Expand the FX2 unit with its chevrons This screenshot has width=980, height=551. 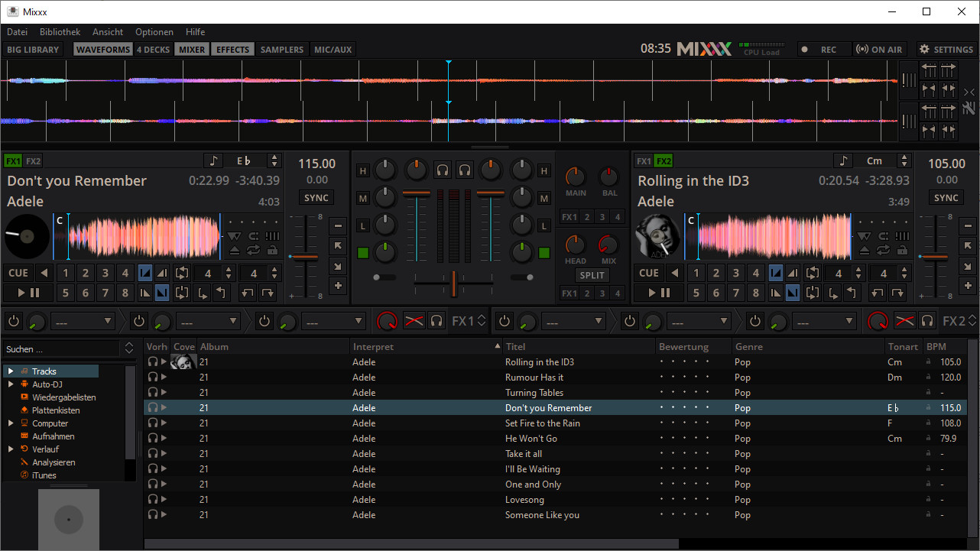972,321
